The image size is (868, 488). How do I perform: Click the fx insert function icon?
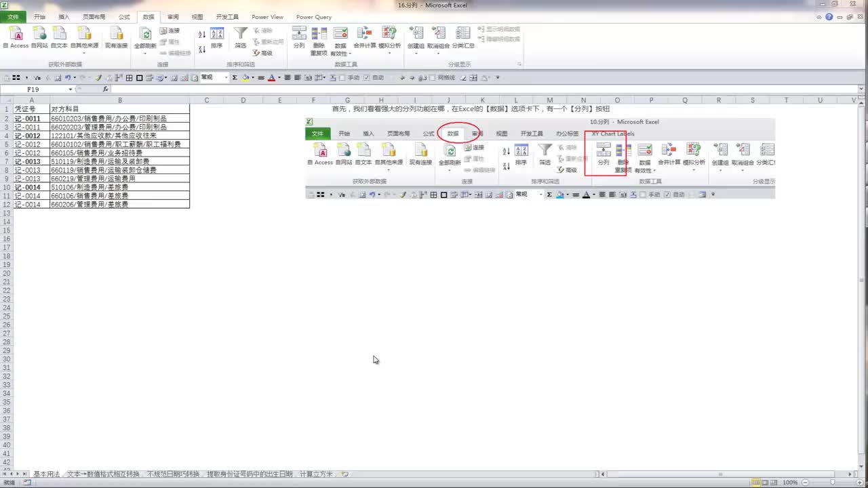(x=105, y=89)
